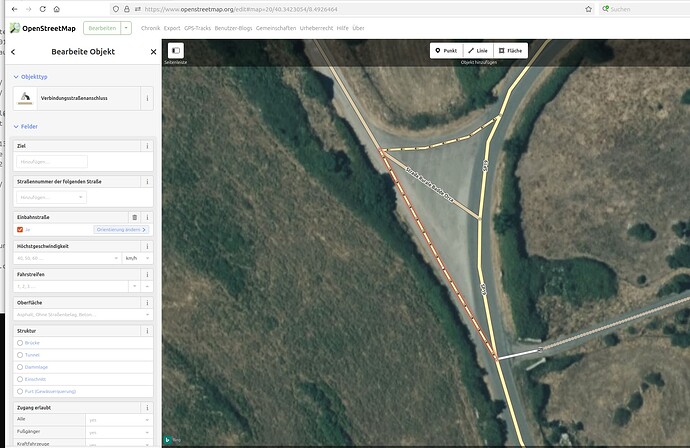The width and height of the screenshot is (690, 448).
Task: Toggle the Seitenleiste sidebar button
Action: point(176,51)
